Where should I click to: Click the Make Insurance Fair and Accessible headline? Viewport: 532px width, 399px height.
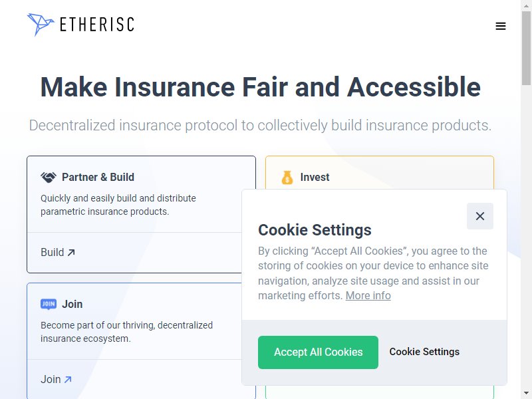[x=260, y=87]
